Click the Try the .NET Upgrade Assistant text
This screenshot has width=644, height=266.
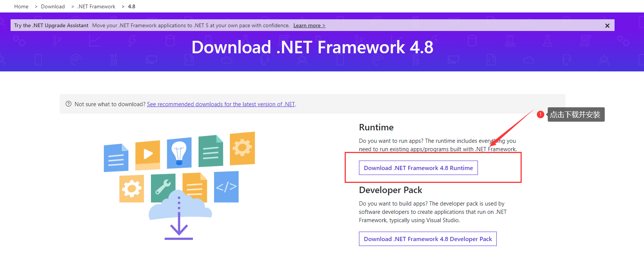[51, 25]
